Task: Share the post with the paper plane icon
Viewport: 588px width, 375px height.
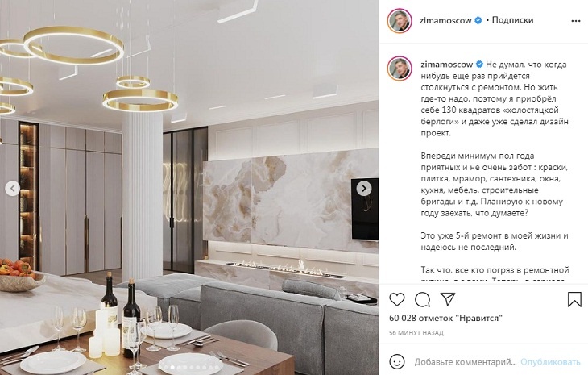Action: point(448,299)
